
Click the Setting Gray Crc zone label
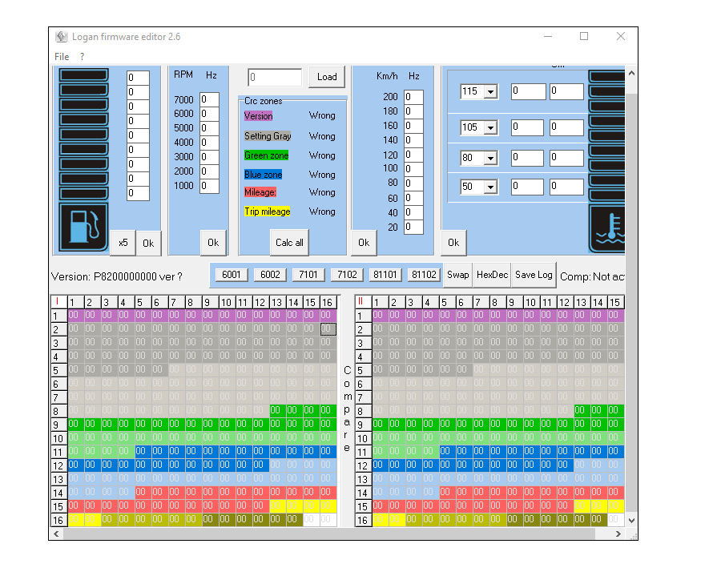[268, 136]
